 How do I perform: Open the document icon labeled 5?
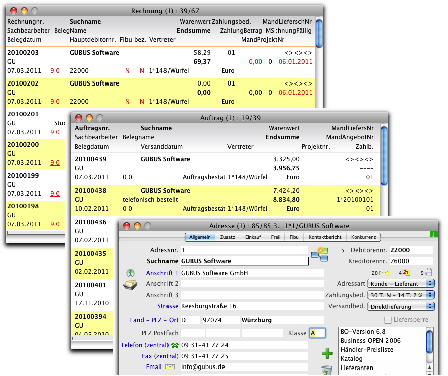(426, 272)
